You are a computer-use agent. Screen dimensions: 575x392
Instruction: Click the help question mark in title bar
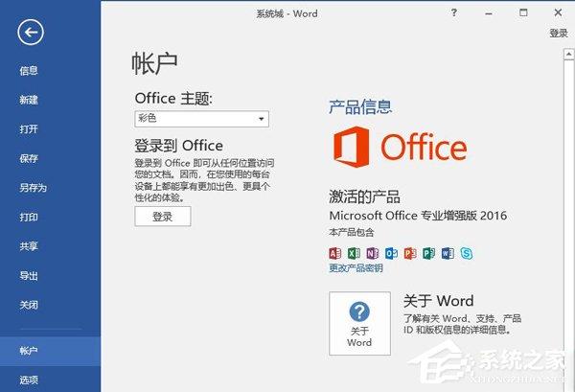click(x=454, y=12)
